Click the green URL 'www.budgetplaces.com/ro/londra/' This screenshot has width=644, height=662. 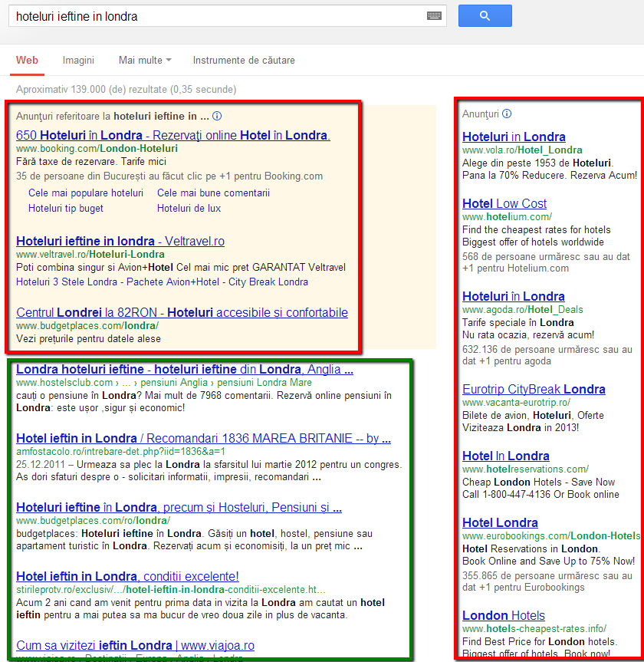click(94, 521)
